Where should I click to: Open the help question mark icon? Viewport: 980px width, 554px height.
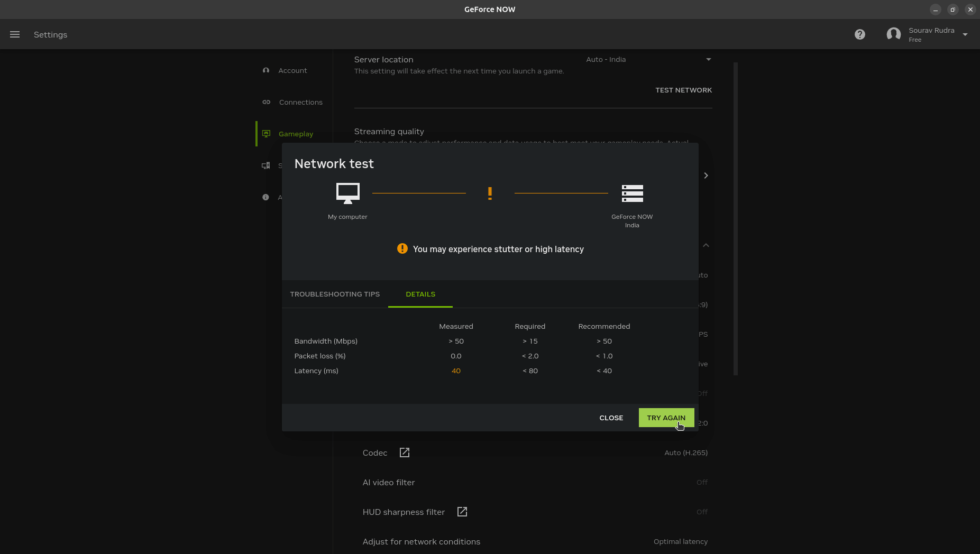(x=860, y=34)
